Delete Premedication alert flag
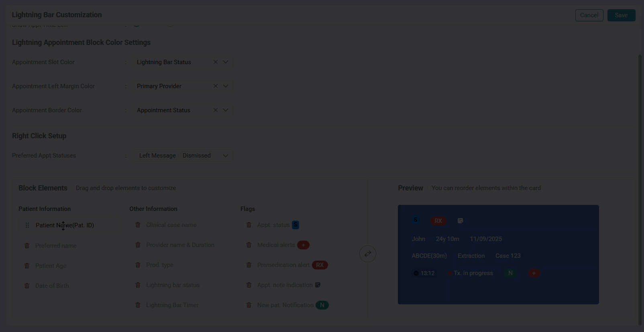 point(249,265)
